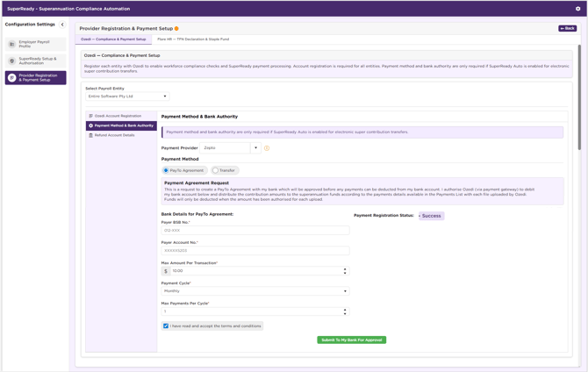
Task: Adjust Max Payments Per Cycle stepper arrows
Action: (345, 311)
